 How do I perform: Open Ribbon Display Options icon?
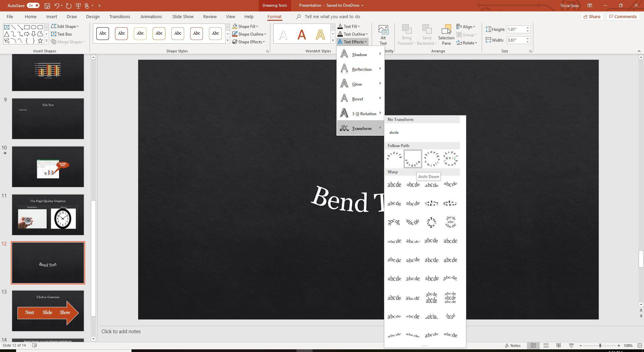pyautogui.click(x=590, y=5)
